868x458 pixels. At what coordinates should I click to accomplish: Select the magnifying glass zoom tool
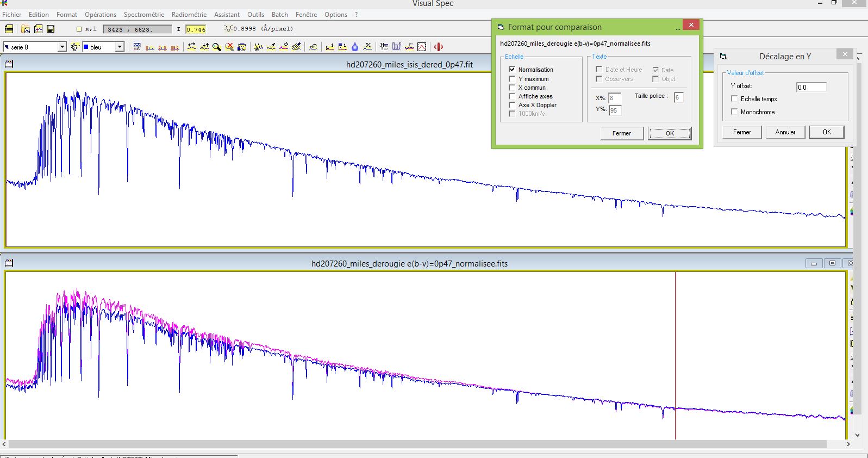[217, 47]
